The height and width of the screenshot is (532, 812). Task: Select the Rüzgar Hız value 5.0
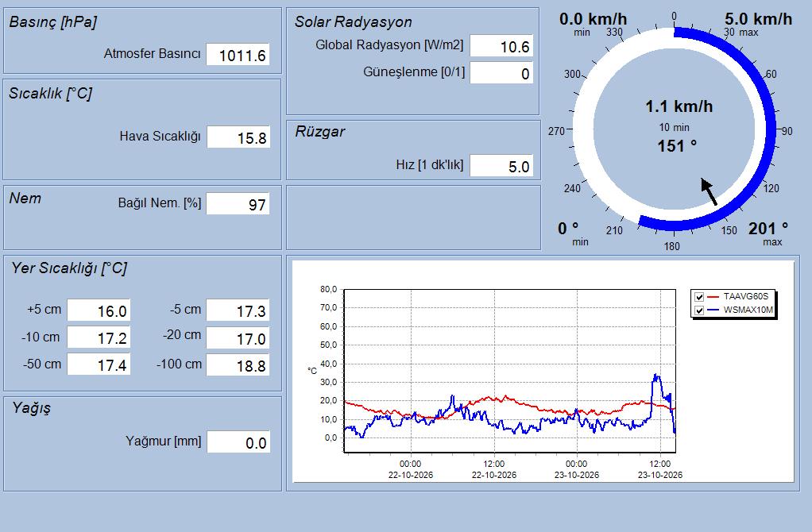click(501, 166)
